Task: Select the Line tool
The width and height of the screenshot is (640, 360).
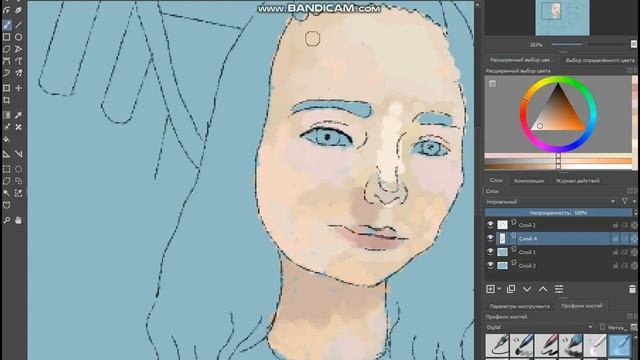Action: (x=18, y=25)
